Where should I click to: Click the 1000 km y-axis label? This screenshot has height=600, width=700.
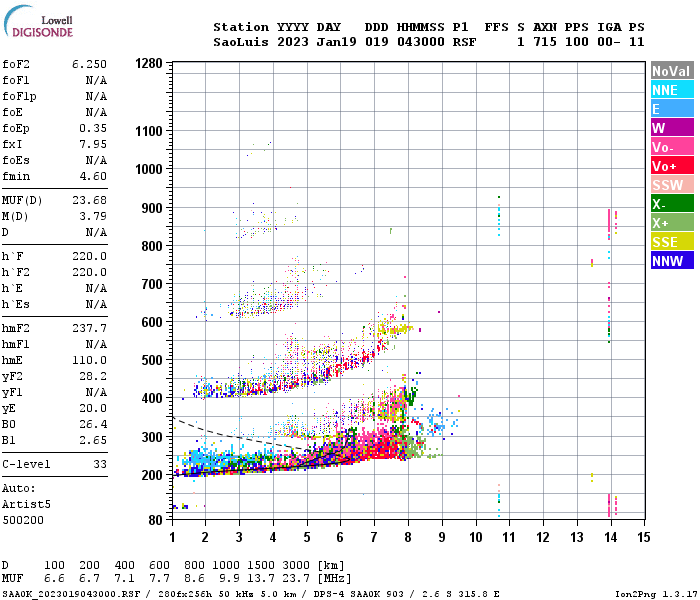pos(149,169)
